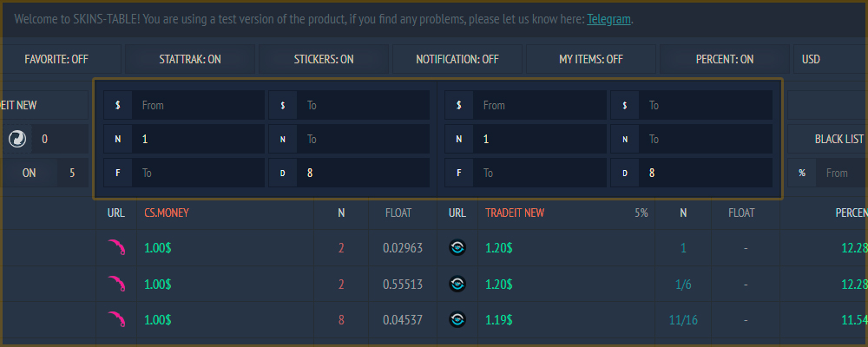Image resolution: width=868 pixels, height=347 pixels.
Task: Open the Tradeit URL icon in the N 1/6 row
Action: point(457,284)
